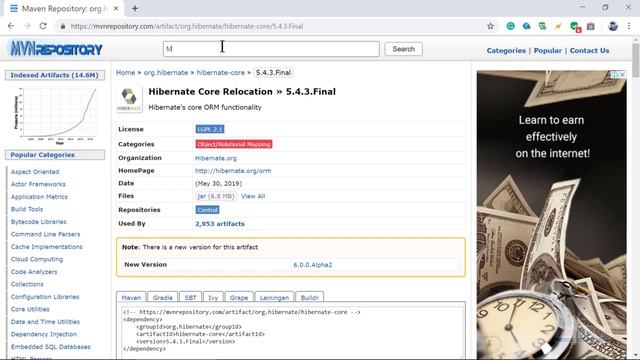Screen dimensions: 640x360
Task: Select the Leiningen tab
Action: (x=274, y=297)
